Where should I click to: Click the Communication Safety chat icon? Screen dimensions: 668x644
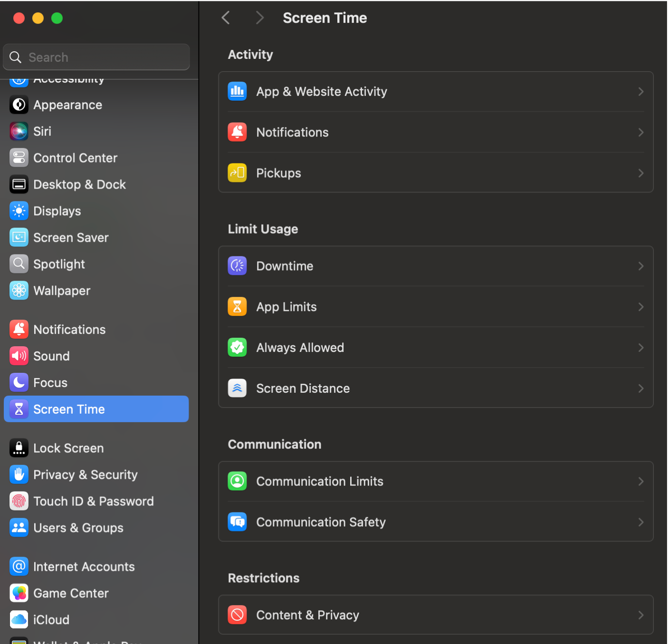pyautogui.click(x=237, y=522)
